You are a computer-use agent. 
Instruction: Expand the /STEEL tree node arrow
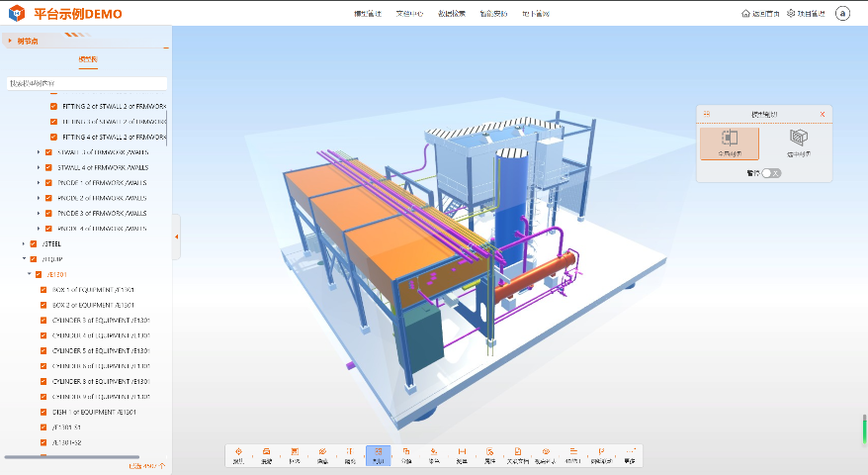tap(24, 243)
